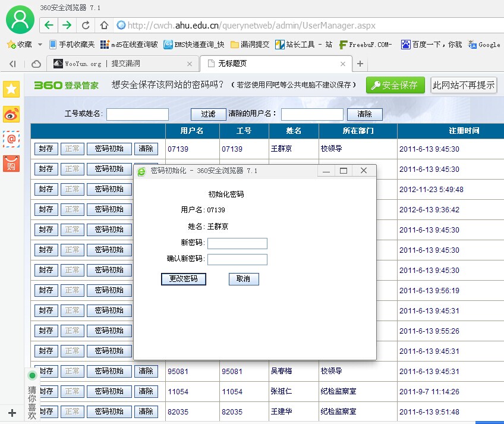Click 密码初始 button in row 95081

coord(109,371)
